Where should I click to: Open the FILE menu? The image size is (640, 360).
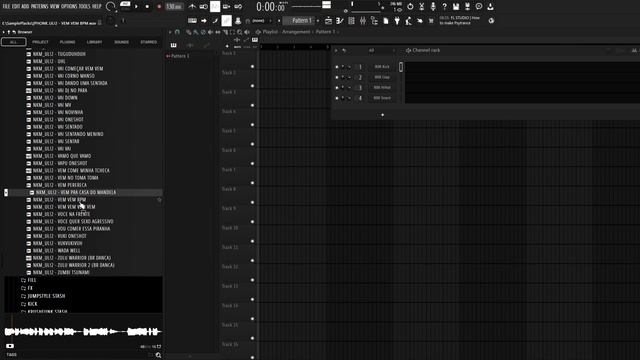point(6,7)
